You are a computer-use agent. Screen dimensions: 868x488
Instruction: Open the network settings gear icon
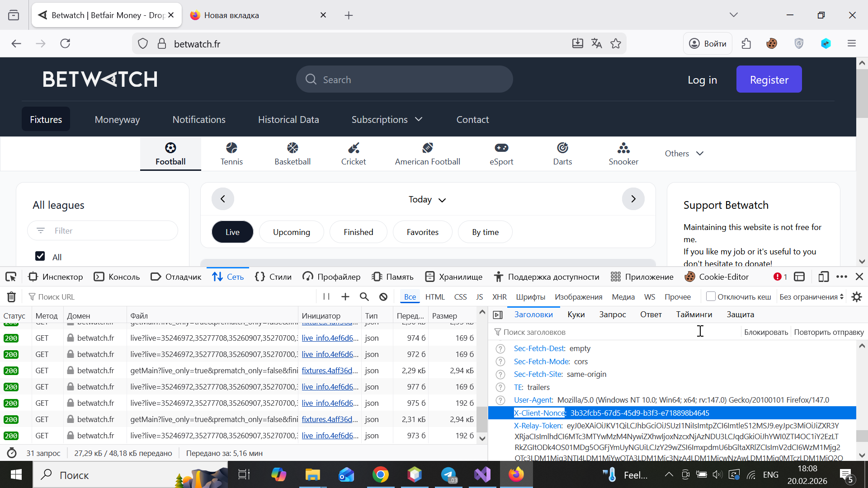point(856,297)
